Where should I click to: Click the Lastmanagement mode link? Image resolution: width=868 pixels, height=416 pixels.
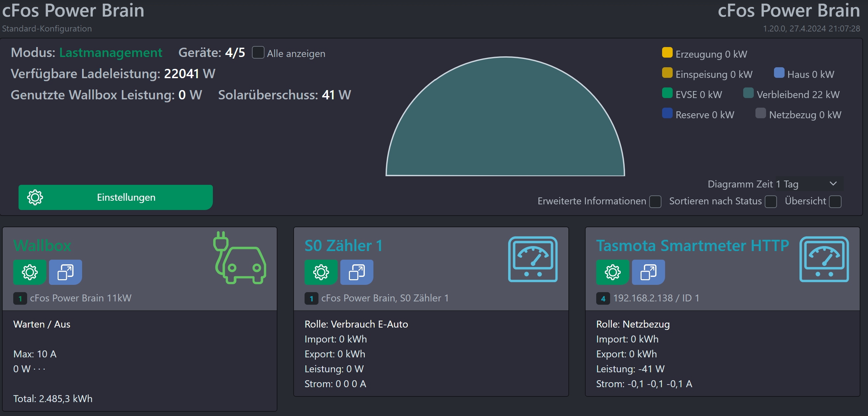pyautogui.click(x=111, y=53)
